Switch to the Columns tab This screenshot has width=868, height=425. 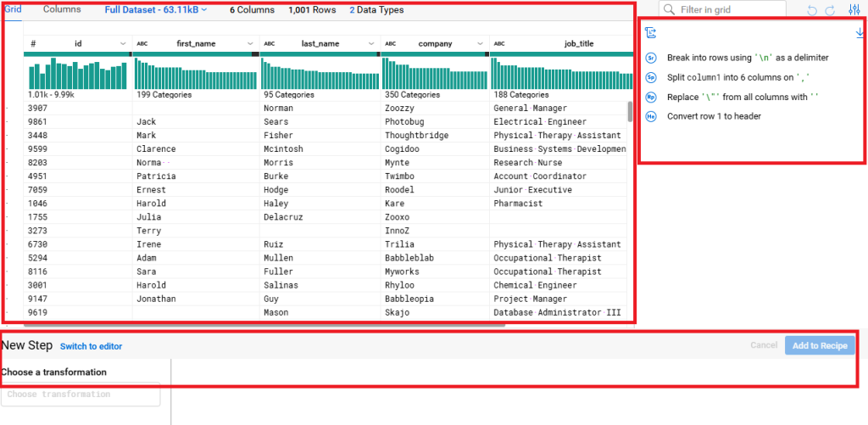(62, 9)
